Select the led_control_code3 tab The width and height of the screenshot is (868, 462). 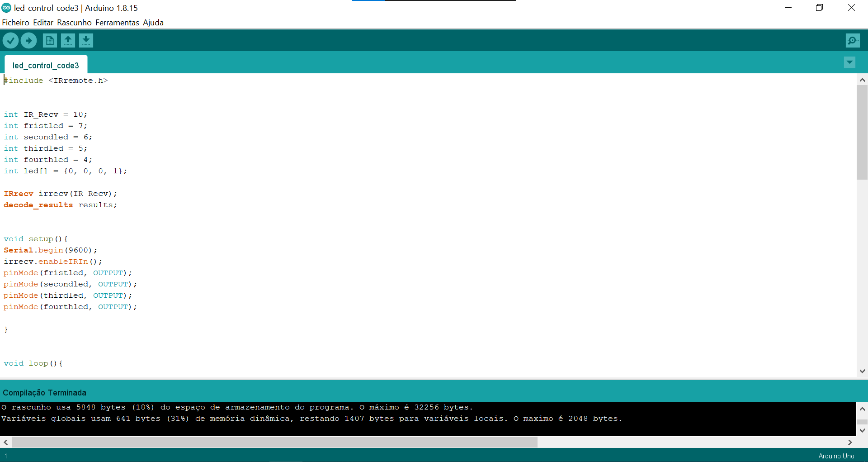point(46,65)
